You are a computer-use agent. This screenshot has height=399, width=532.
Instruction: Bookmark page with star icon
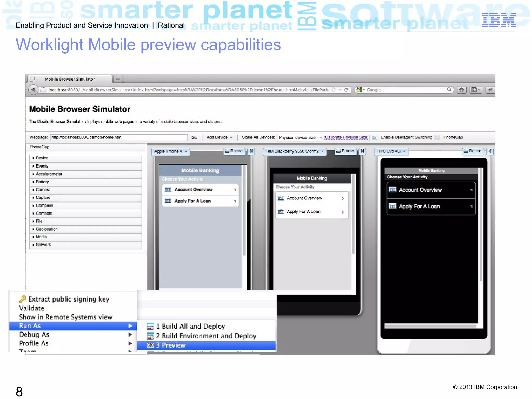[x=334, y=90]
